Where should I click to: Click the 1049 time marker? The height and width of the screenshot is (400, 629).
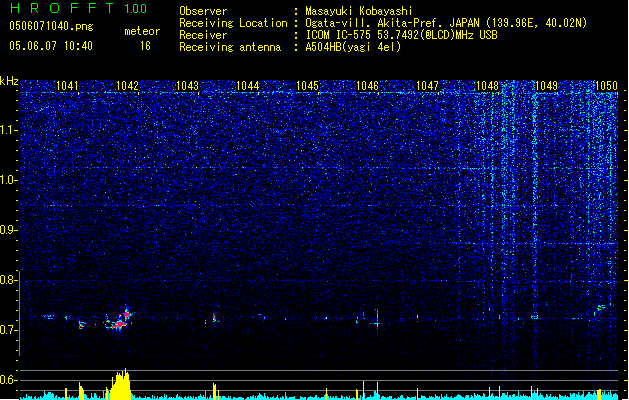(x=547, y=86)
